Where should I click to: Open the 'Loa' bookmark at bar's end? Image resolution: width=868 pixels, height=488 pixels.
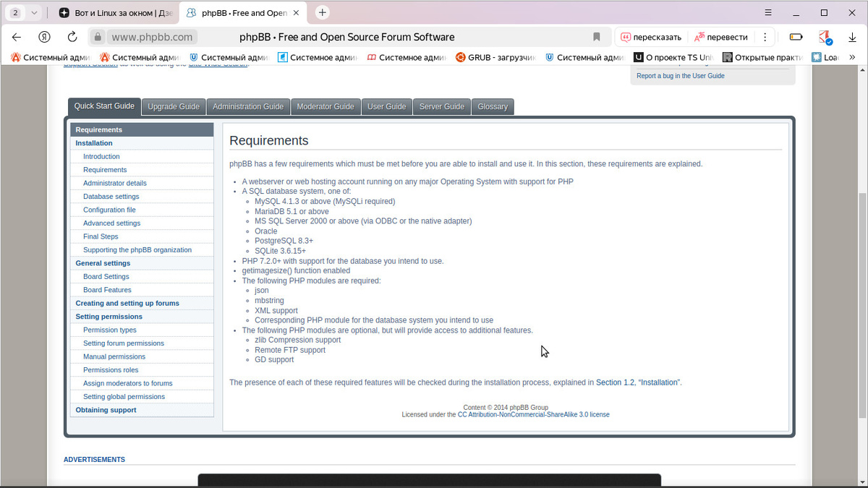(826, 57)
